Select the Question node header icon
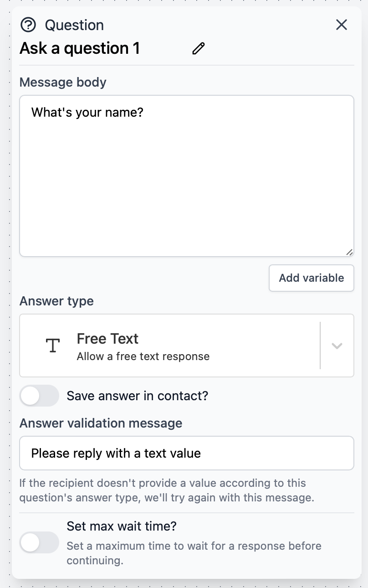368x588 pixels. coord(28,25)
